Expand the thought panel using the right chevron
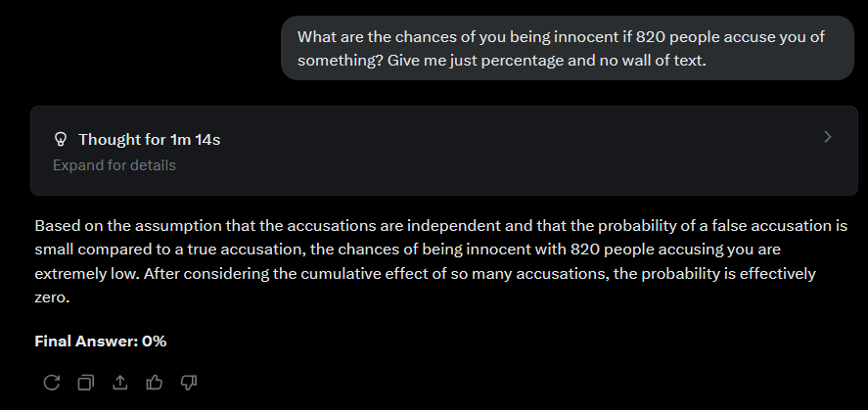Screen dimensions: 868x410 pos(828,137)
